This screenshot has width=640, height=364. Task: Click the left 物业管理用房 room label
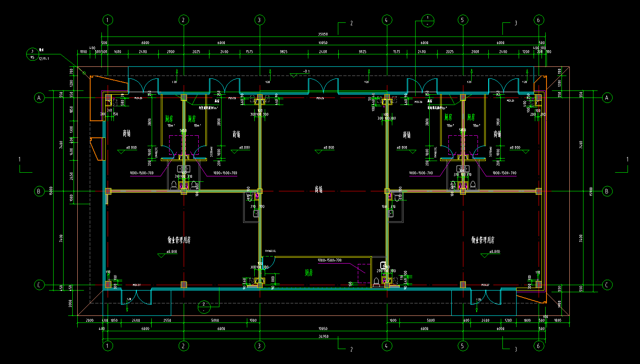click(179, 240)
